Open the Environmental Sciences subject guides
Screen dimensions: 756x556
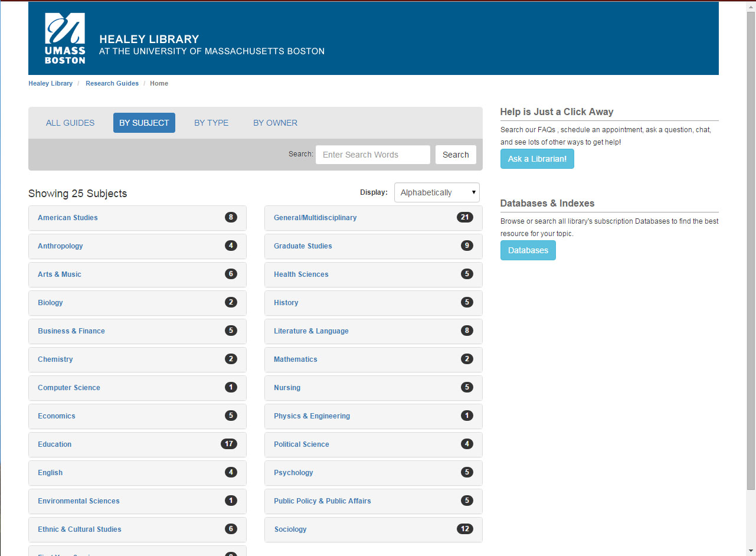pyautogui.click(x=138, y=501)
